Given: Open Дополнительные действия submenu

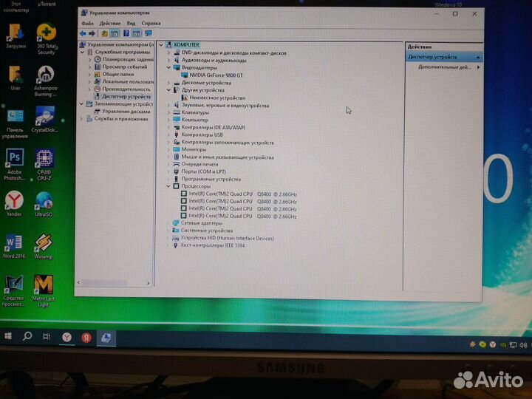Looking at the screenshot, I should [449, 67].
